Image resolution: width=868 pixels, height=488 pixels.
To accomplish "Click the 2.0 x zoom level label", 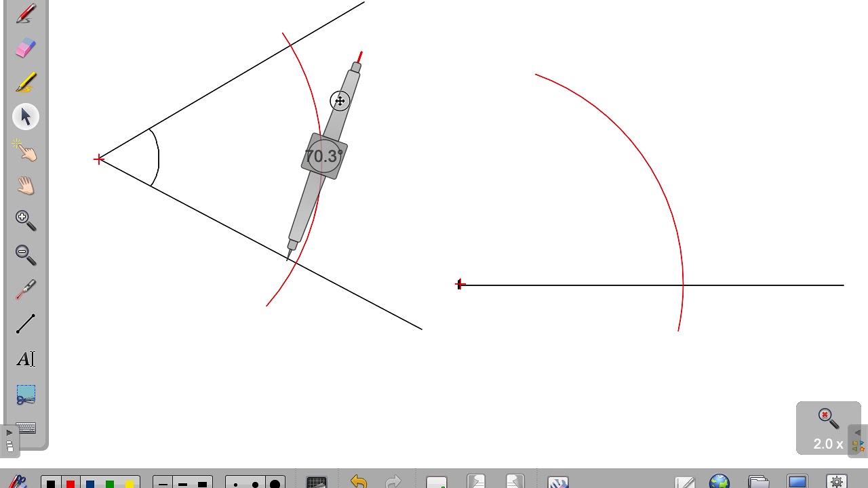I will [828, 445].
